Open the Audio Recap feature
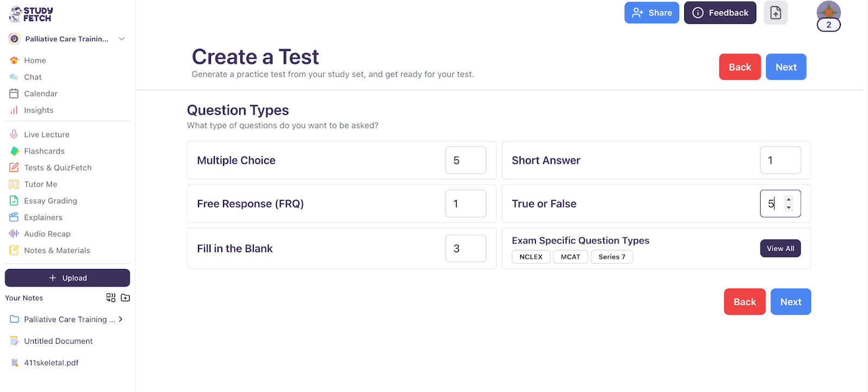Viewport: 868px width, 392px height. coord(46,234)
